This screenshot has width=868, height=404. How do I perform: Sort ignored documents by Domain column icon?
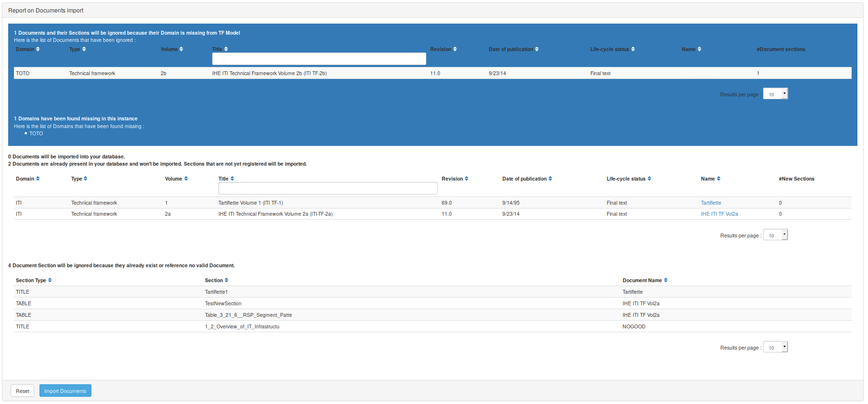38,49
